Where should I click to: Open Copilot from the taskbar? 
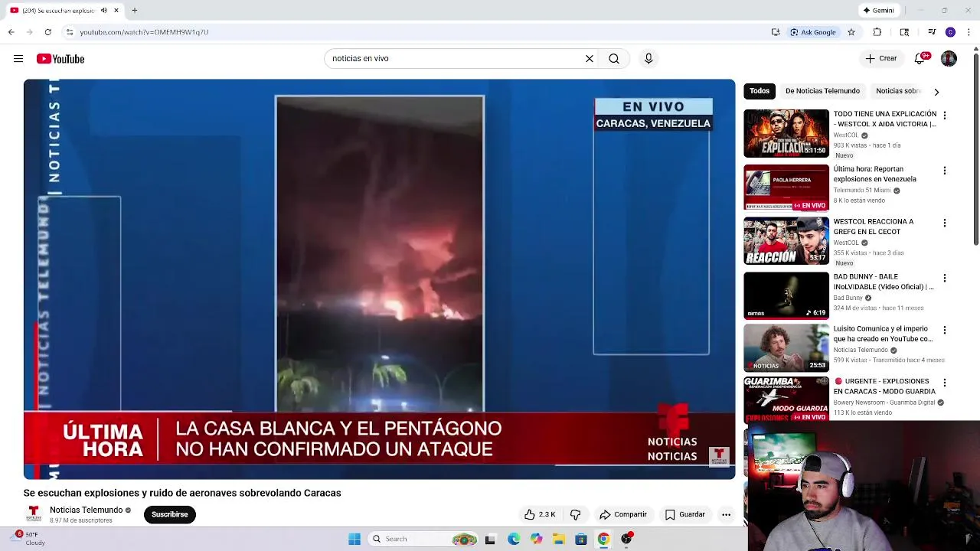pyautogui.click(x=536, y=539)
